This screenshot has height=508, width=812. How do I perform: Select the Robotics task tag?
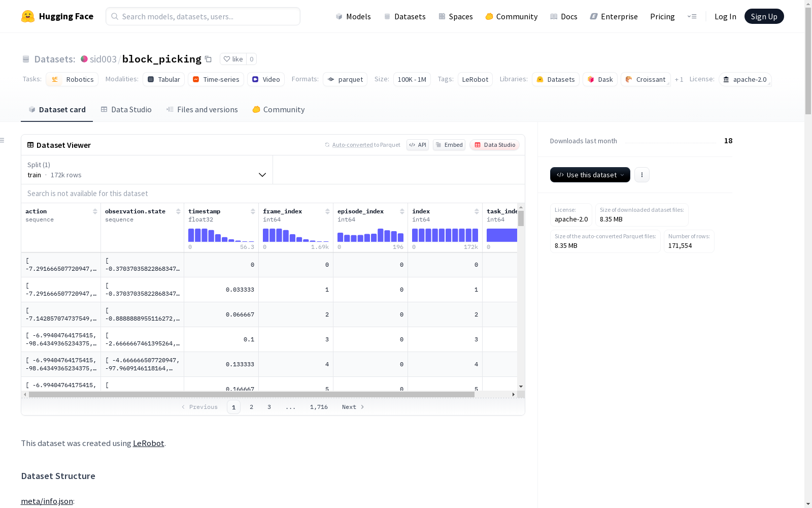tap(72, 79)
